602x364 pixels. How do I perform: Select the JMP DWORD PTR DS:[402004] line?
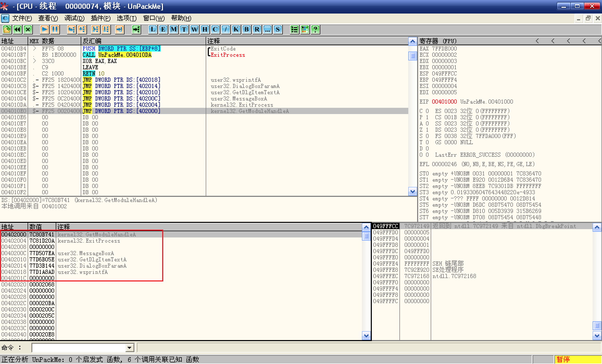[x=121, y=105]
